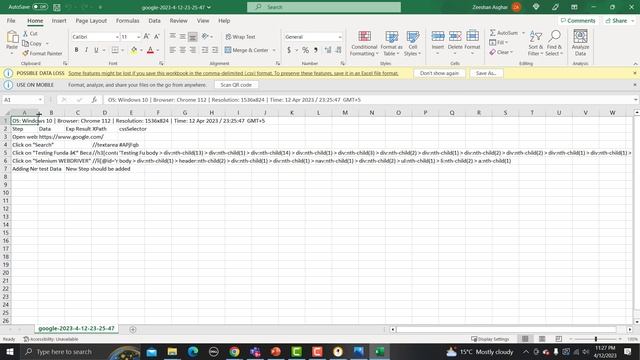
Task: Apply percent style
Action: point(305,50)
